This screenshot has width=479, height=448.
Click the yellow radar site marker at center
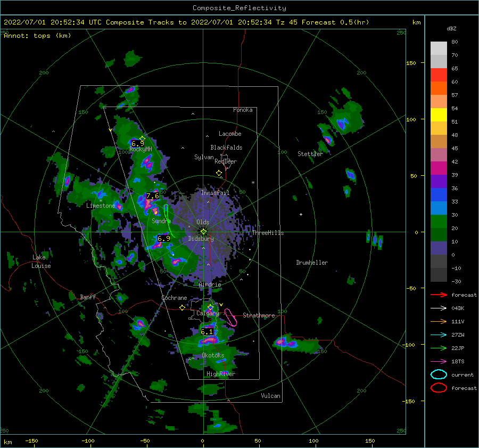[x=203, y=232]
